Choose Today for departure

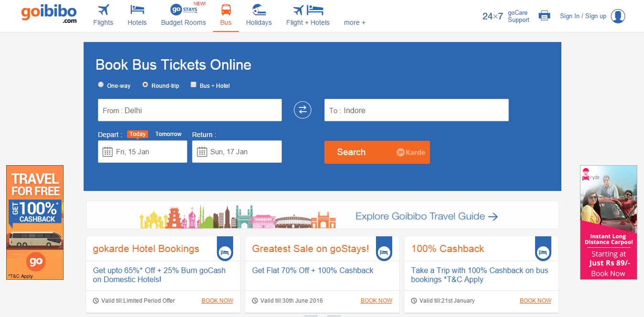(x=138, y=134)
